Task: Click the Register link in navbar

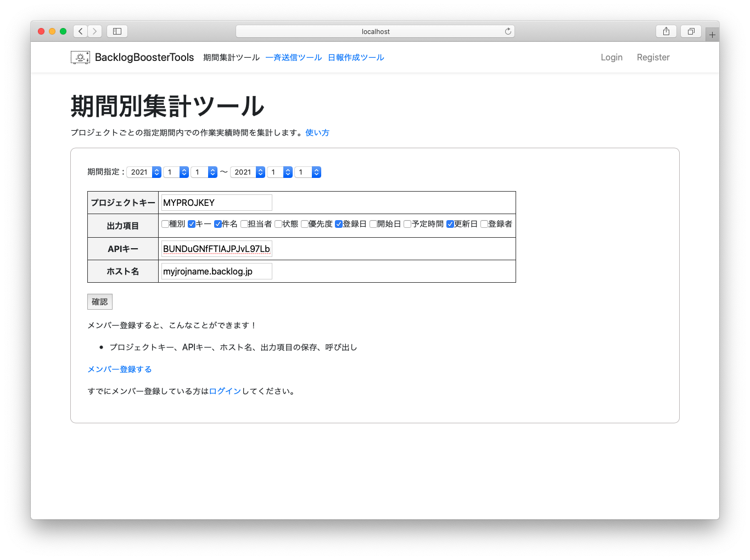Action: (653, 58)
